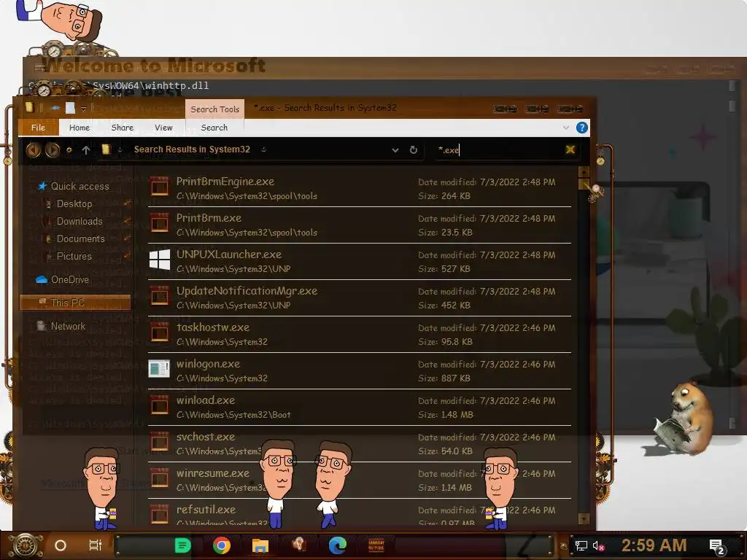This screenshot has height=560, width=747.
Task: Click the muted volume tray icon
Action: (598, 545)
